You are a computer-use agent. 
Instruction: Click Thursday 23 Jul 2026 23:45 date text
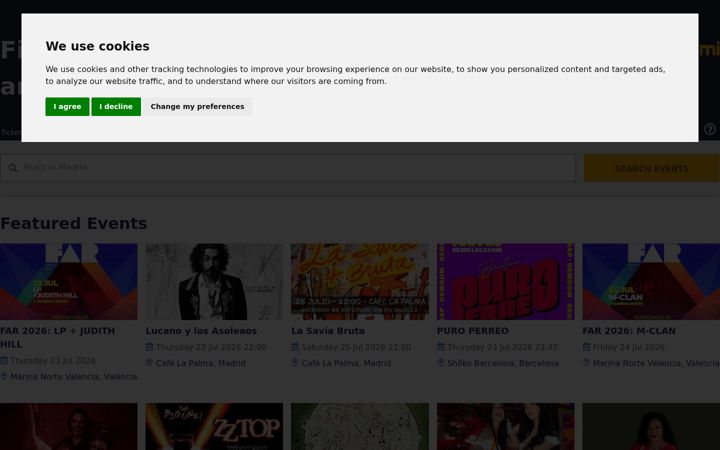pyautogui.click(x=502, y=347)
